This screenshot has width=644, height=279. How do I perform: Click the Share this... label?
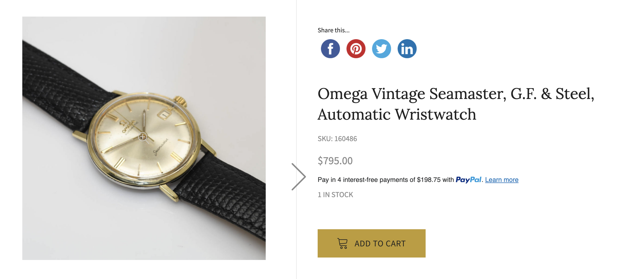pos(333,30)
